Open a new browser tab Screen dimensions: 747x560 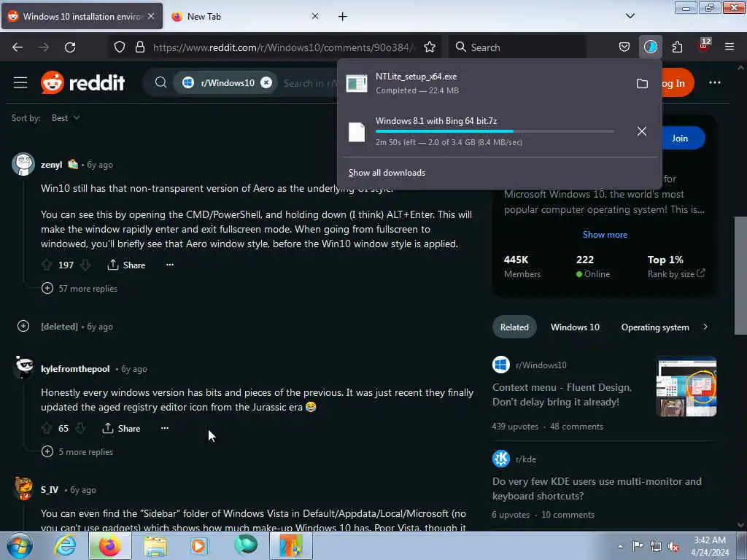coord(343,16)
